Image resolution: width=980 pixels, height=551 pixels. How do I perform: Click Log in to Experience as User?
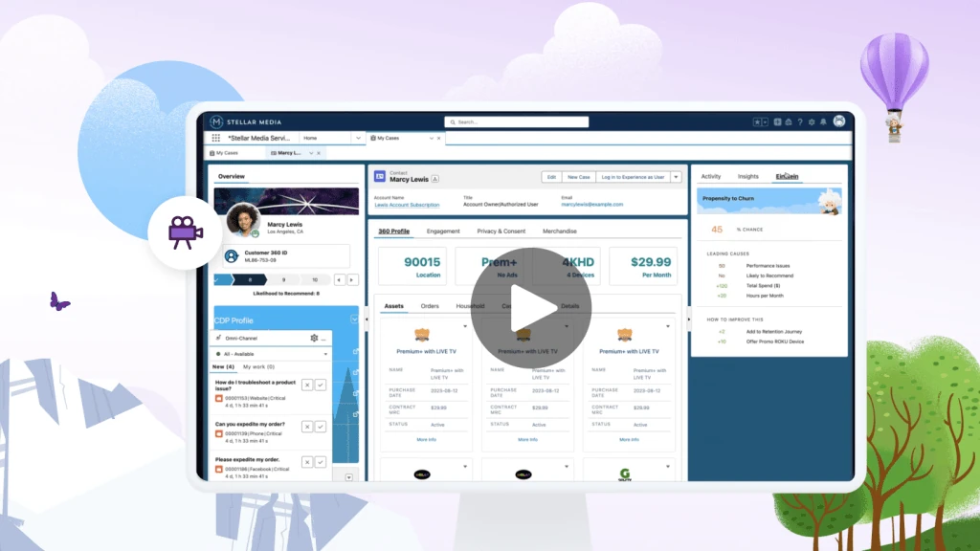pos(633,177)
